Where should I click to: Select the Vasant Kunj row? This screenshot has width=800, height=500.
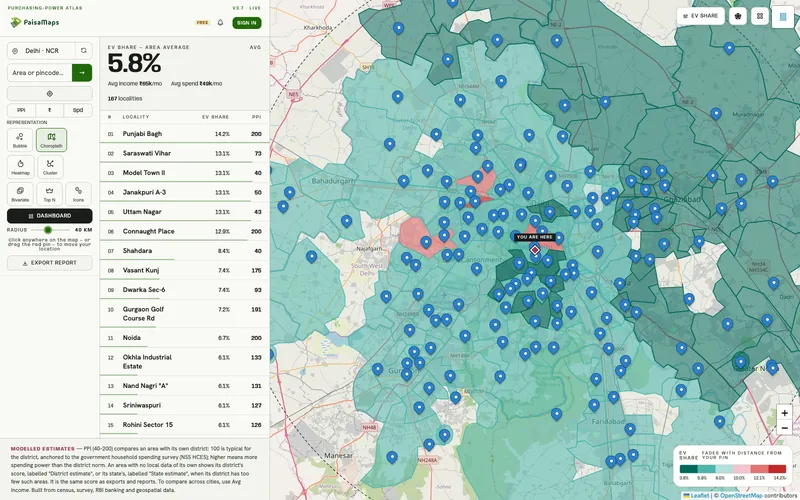[184, 270]
